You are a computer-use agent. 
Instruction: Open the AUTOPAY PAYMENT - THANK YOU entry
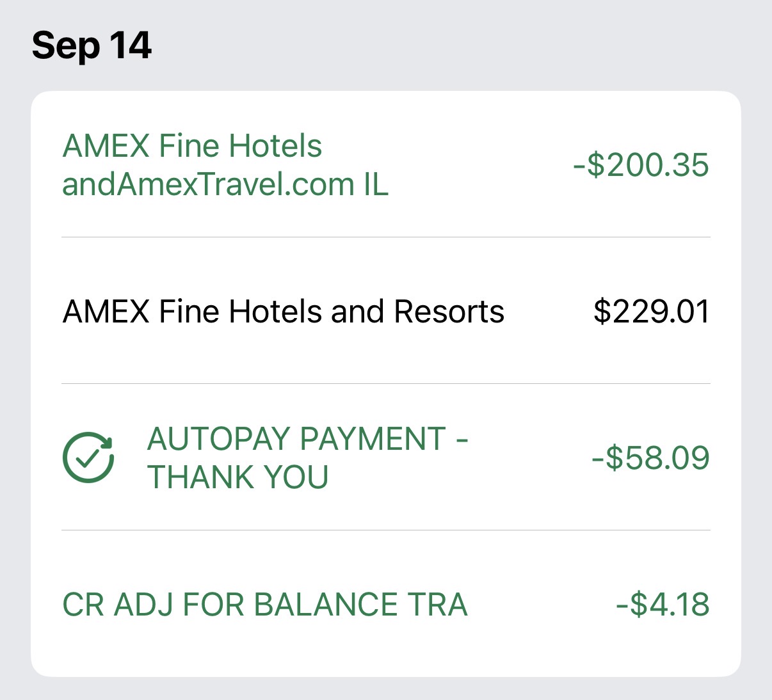(x=307, y=457)
